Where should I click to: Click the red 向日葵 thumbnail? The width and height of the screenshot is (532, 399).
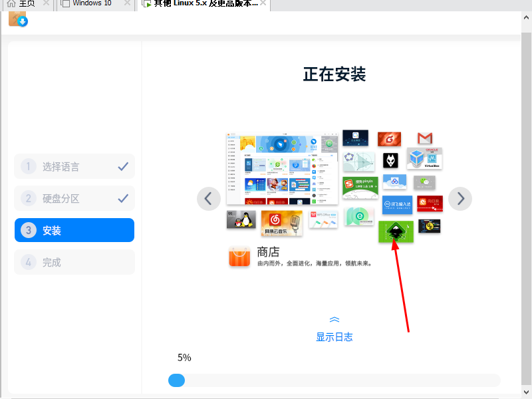click(x=430, y=203)
